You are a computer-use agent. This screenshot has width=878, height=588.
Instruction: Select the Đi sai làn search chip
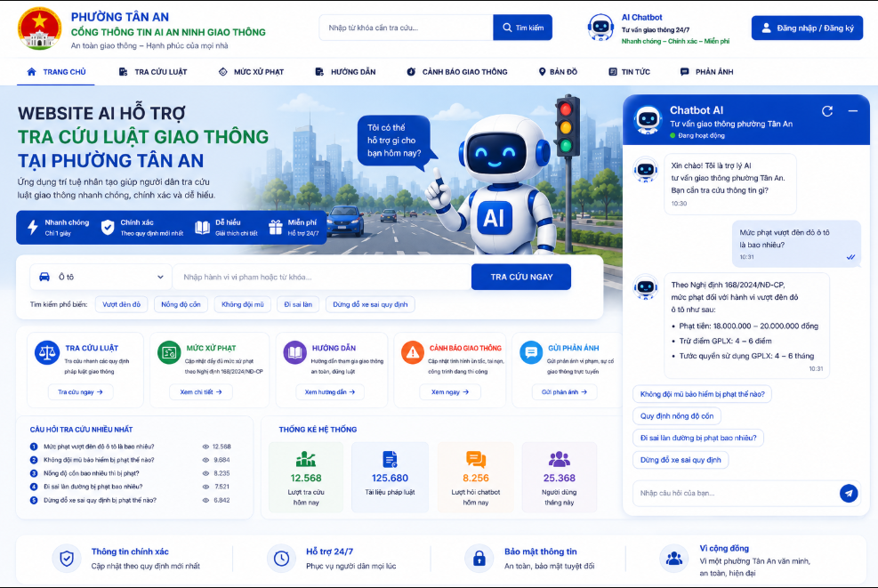point(298,304)
